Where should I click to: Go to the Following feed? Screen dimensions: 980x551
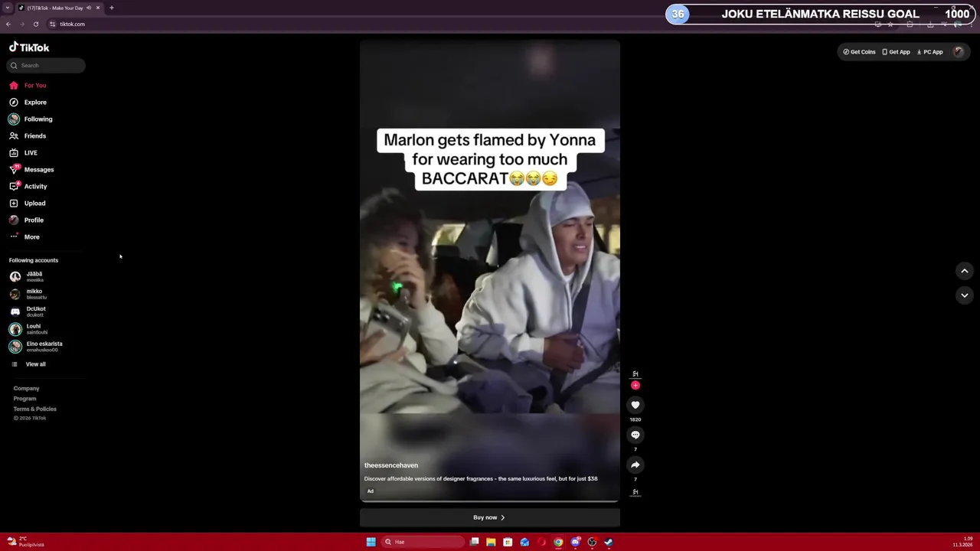31,119
